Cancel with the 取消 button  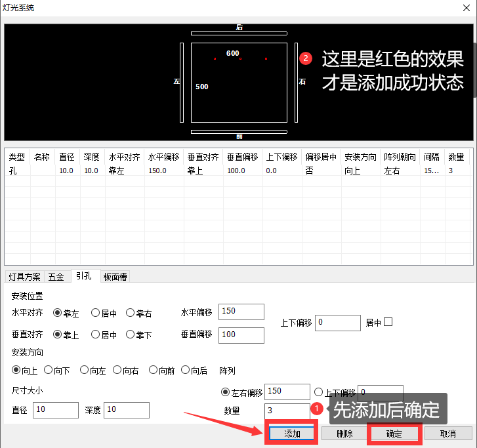click(447, 434)
